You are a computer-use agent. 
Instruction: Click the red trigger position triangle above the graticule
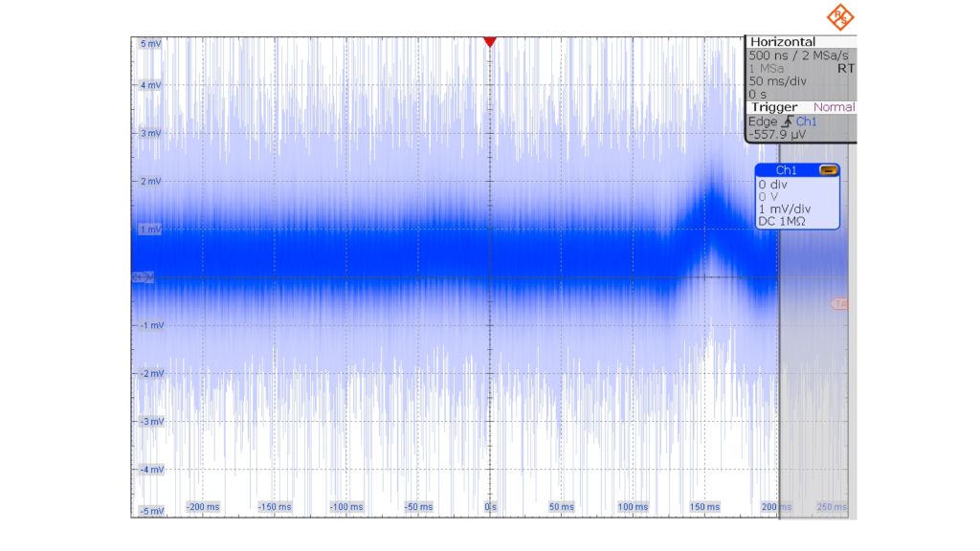tap(491, 42)
